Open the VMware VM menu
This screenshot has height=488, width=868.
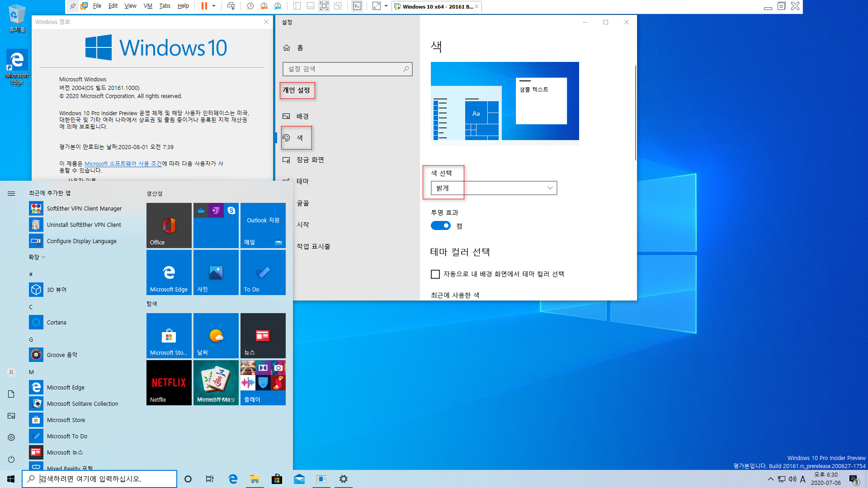point(148,6)
